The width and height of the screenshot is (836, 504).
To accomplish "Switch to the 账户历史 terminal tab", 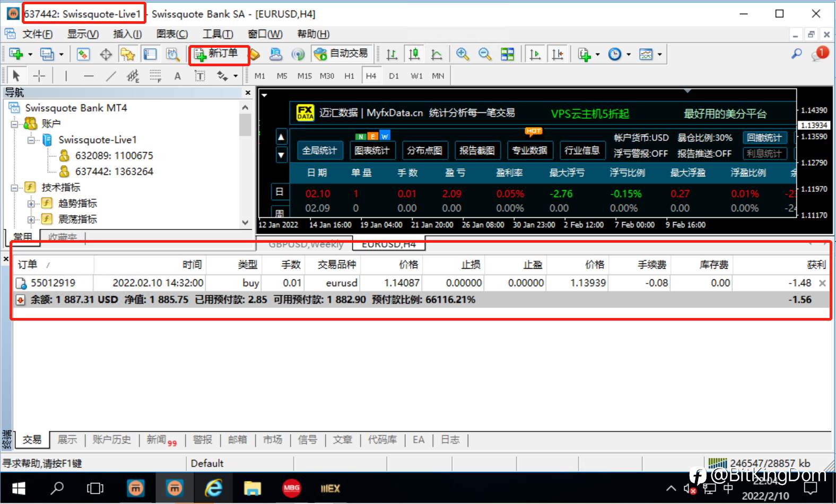I will (x=111, y=439).
